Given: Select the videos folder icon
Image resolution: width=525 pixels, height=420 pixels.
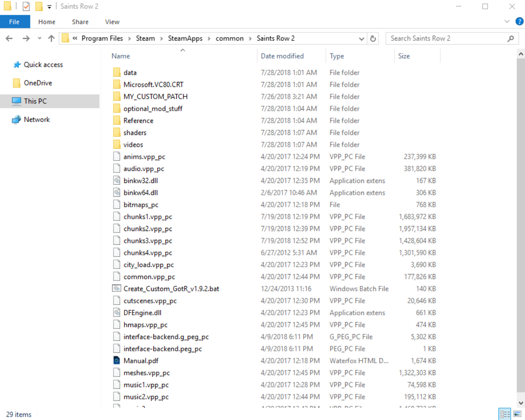Looking at the screenshot, I should coord(117,145).
